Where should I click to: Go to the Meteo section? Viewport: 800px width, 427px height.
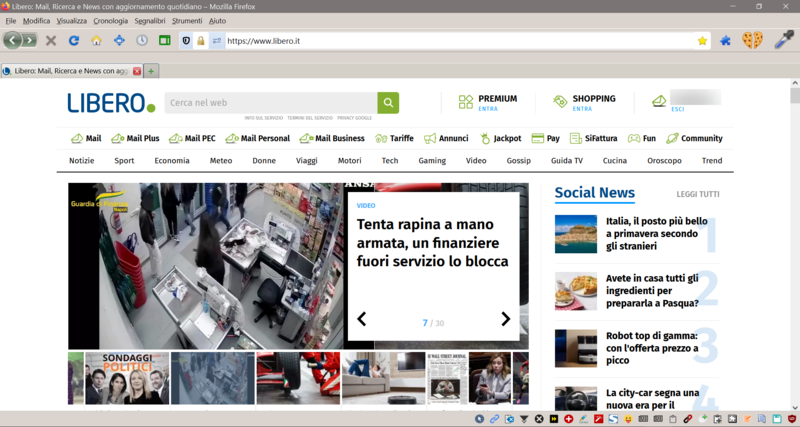[221, 160]
